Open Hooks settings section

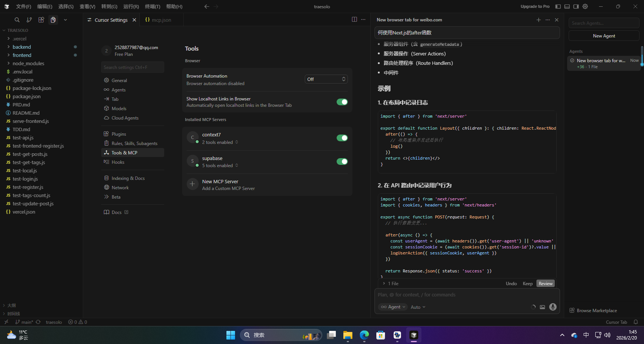click(133, 162)
